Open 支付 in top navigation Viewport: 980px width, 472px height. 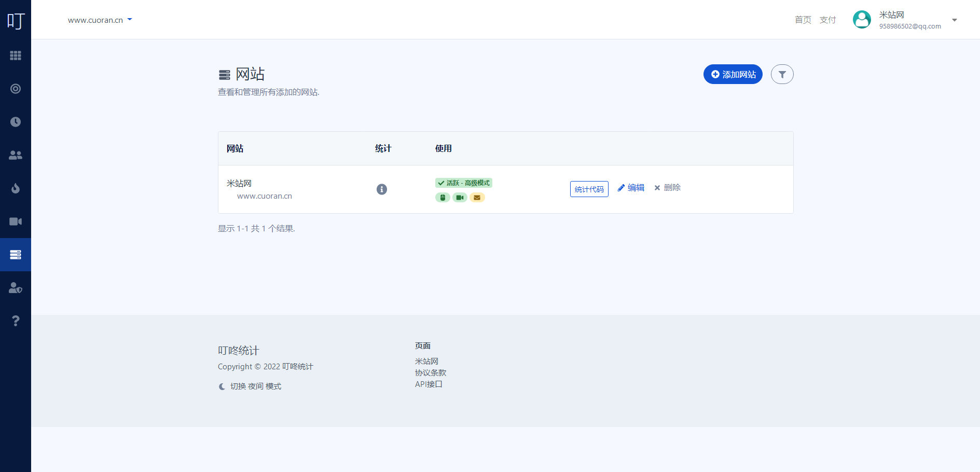coord(827,20)
